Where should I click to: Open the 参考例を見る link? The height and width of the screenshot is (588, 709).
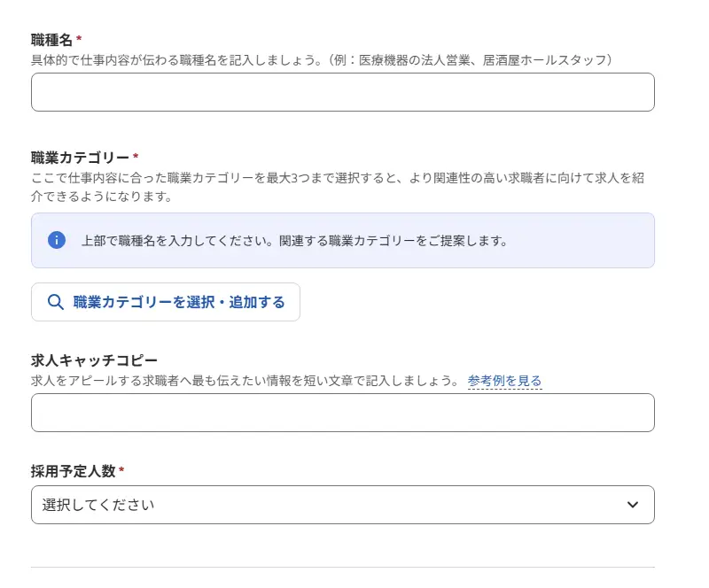504,381
